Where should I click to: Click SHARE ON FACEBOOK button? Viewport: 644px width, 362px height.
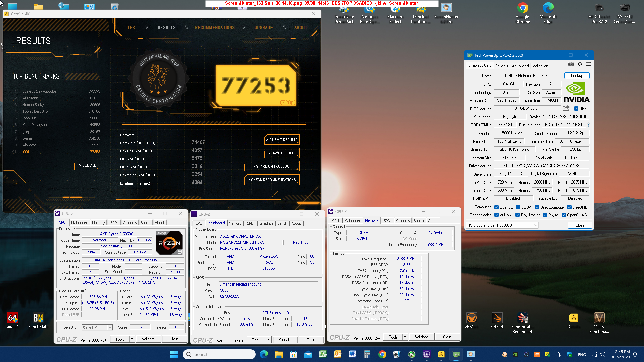coord(272,166)
